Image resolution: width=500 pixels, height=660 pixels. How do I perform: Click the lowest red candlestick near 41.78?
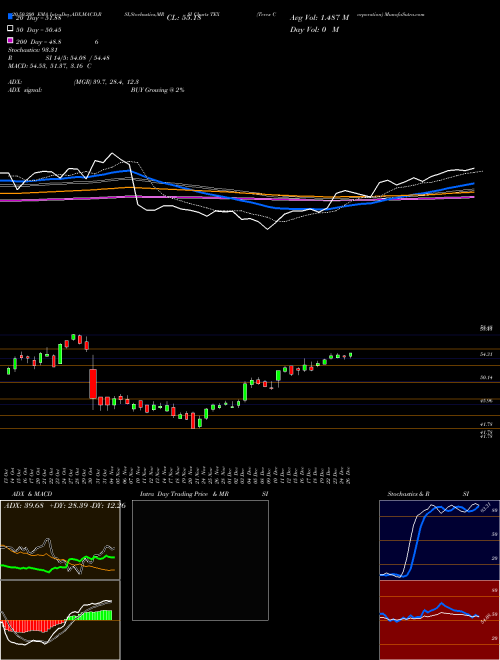point(193,420)
